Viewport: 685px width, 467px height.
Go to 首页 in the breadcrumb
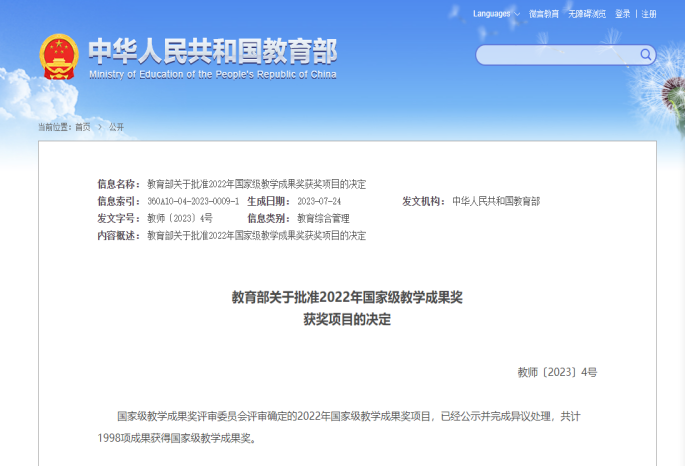[82, 127]
